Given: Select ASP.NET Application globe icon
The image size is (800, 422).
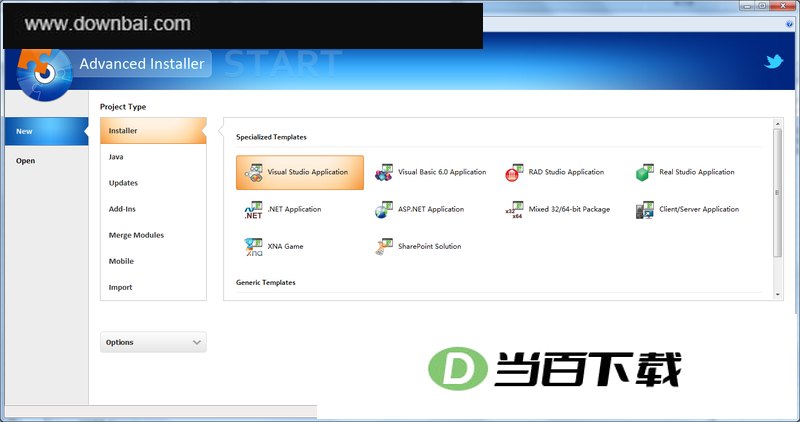Looking at the screenshot, I should coord(384,210).
